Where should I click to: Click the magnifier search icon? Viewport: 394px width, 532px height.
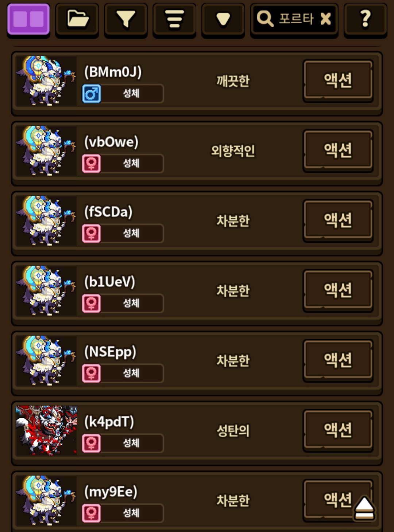(x=265, y=18)
